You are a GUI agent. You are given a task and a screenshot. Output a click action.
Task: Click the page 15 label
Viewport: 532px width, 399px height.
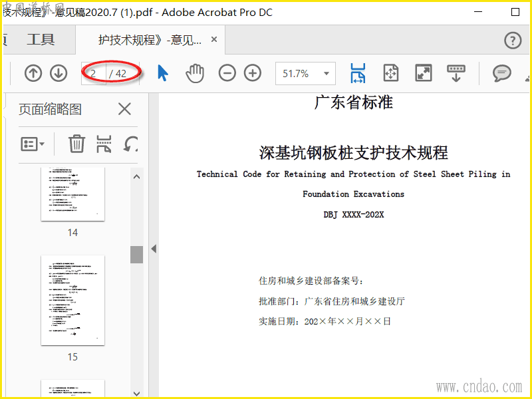(72, 357)
